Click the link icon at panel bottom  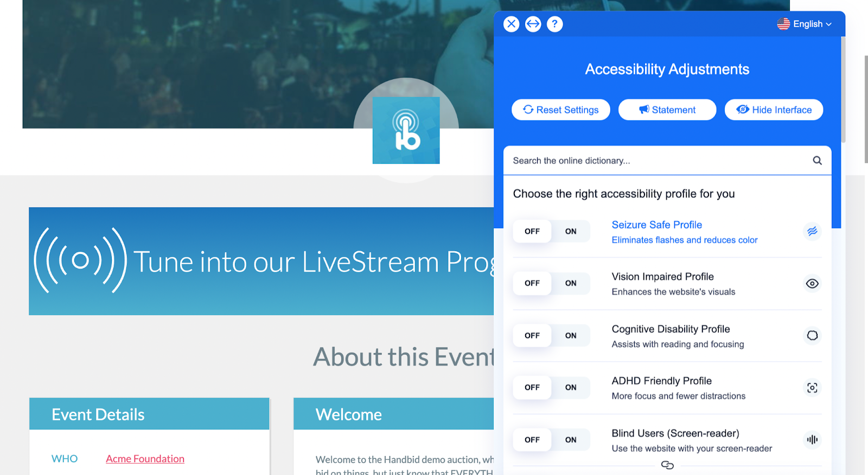pos(667,465)
